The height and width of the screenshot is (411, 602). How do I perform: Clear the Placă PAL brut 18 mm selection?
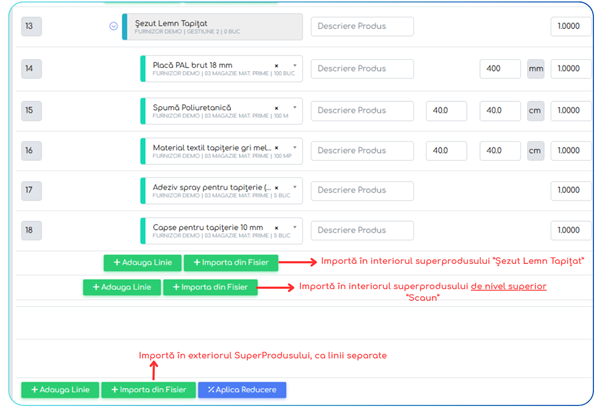pos(276,66)
